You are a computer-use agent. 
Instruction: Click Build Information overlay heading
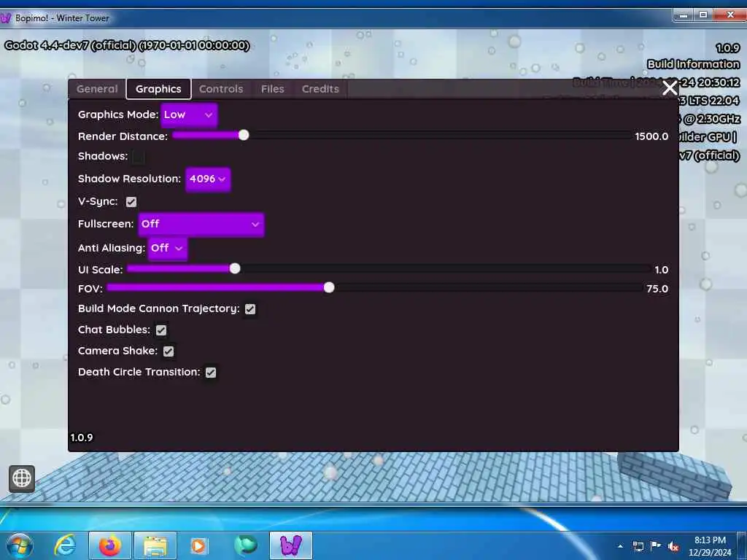click(693, 64)
